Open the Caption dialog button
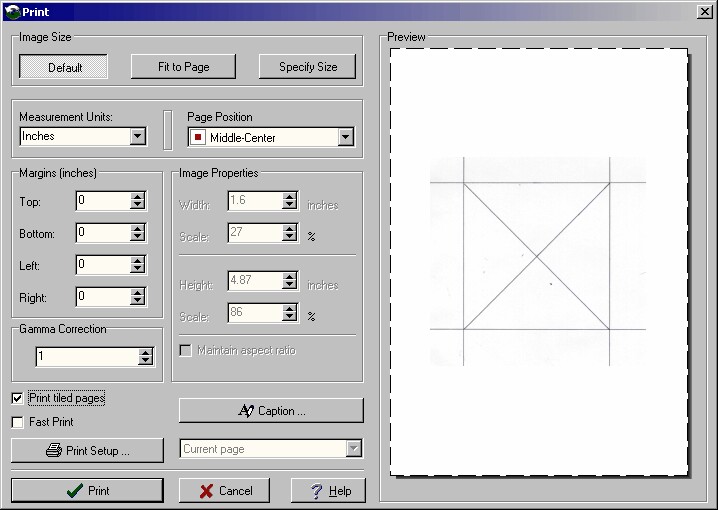718x510 pixels. (271, 411)
